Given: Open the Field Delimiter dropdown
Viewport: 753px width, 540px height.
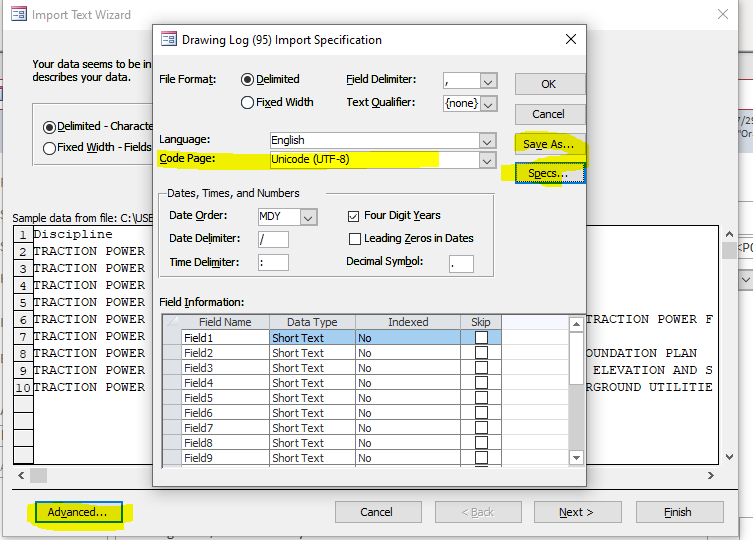Looking at the screenshot, I should 488,81.
